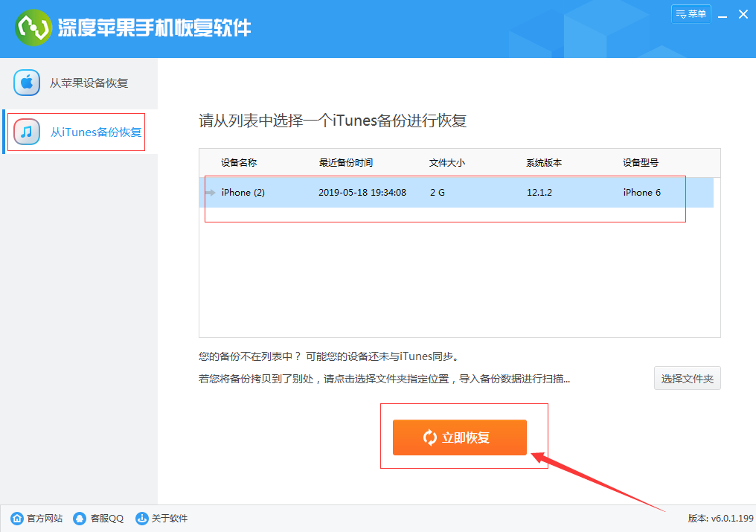Click the customer service QQ icon
The image size is (756, 532).
[x=80, y=519]
